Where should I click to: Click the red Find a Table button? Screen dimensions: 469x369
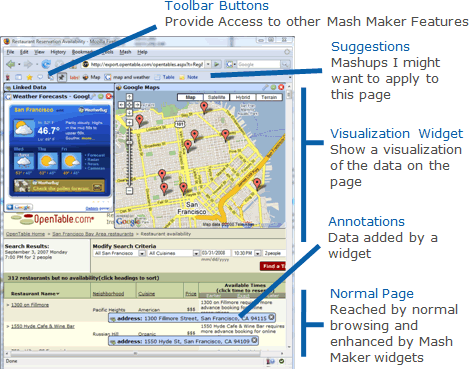pyautogui.click(x=273, y=266)
